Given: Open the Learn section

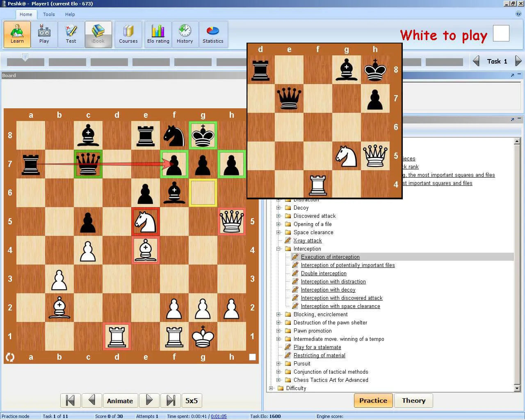Looking at the screenshot, I should 17,34.
